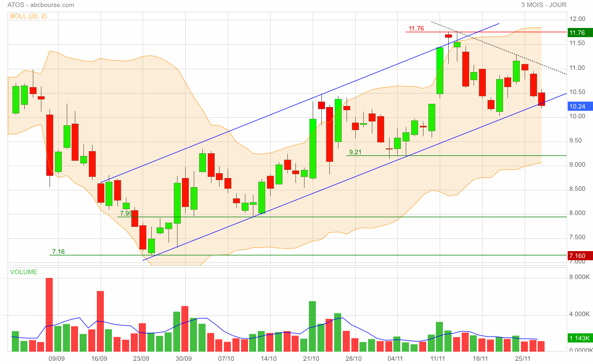The height and width of the screenshot is (364, 593).
Task: Click the 11.50 price axis value
Action: click(x=577, y=44)
